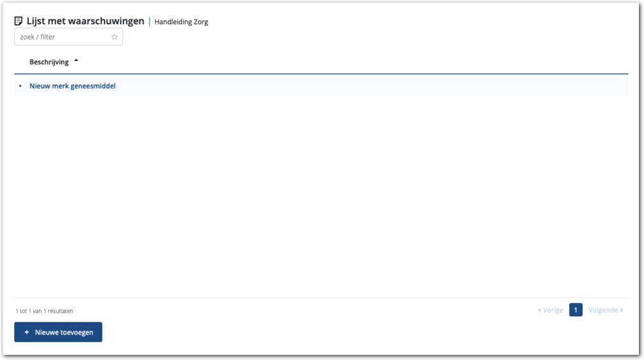The height and width of the screenshot is (360, 644).
Task: Focus the zoek / filter search box
Action: pyautogui.click(x=62, y=37)
